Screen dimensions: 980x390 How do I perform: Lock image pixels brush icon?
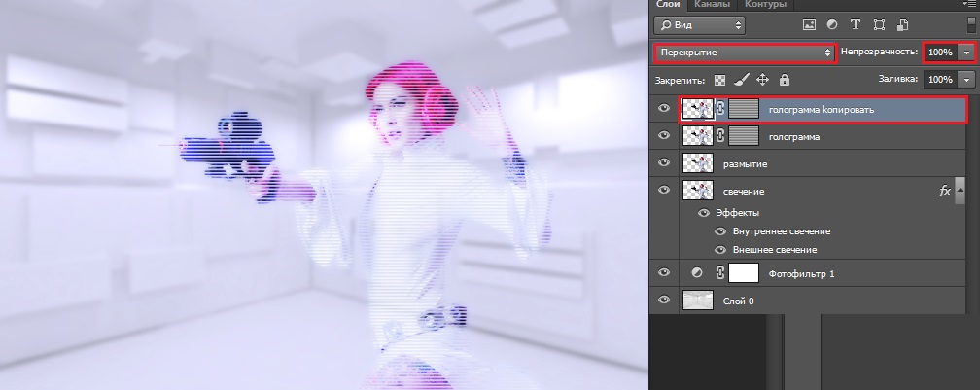point(741,80)
